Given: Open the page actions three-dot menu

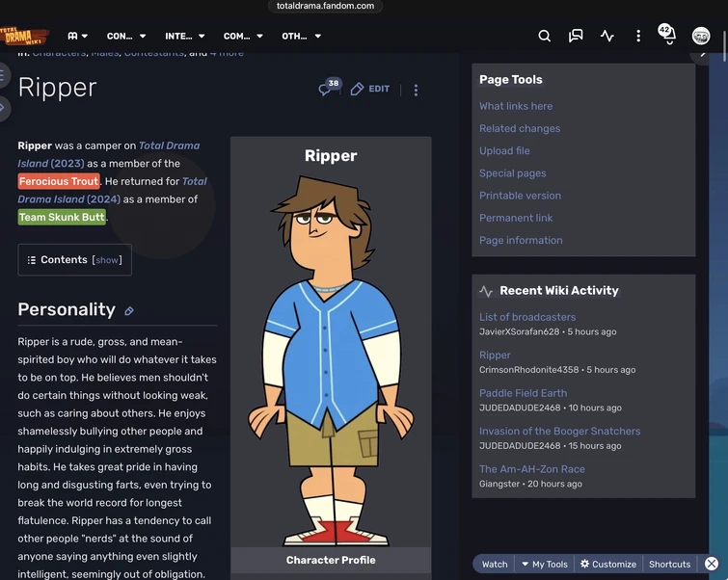Looking at the screenshot, I should coord(416,90).
